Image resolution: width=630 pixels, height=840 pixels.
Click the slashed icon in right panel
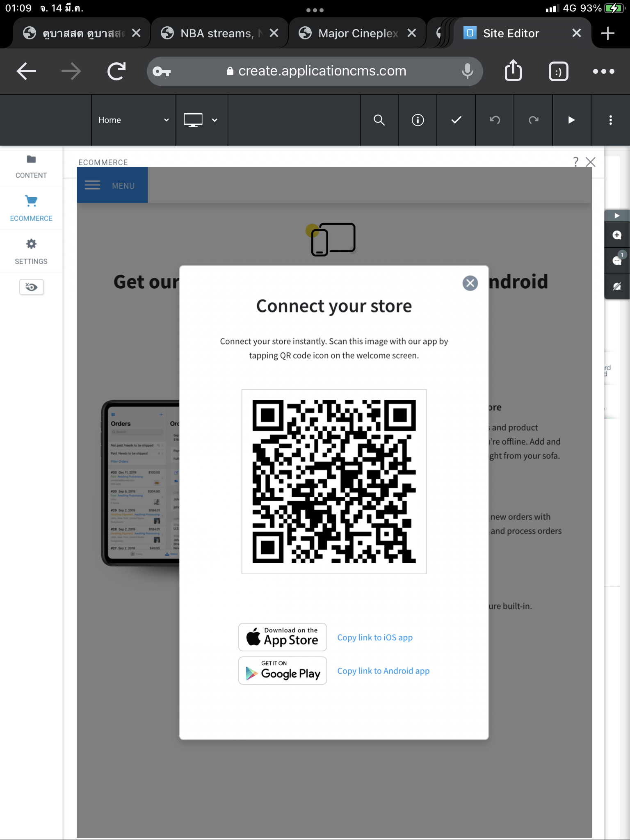[617, 286]
